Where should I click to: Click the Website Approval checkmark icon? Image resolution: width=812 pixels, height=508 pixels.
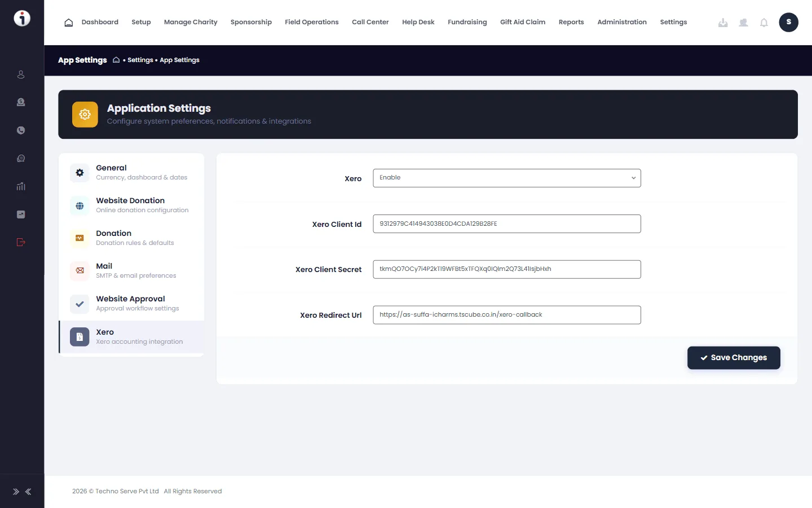pyautogui.click(x=80, y=304)
